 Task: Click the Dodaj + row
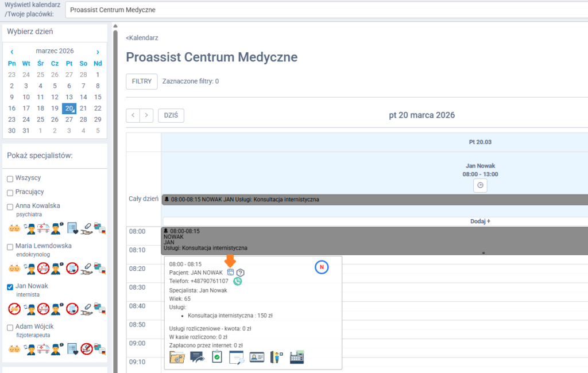480,221
